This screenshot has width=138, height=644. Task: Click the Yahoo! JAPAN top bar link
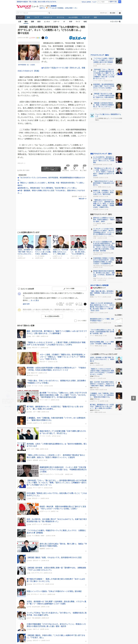point(86,2)
